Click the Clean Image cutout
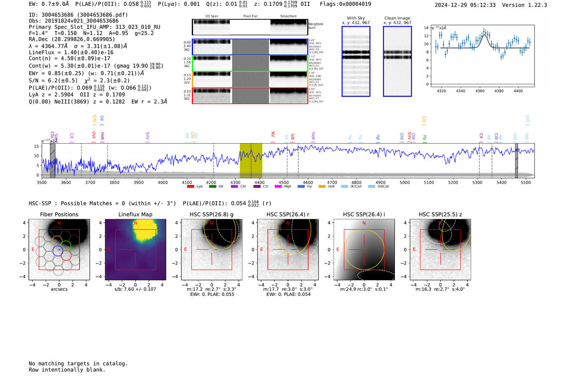Screen dimensions: 576x392 pyautogui.click(x=397, y=61)
